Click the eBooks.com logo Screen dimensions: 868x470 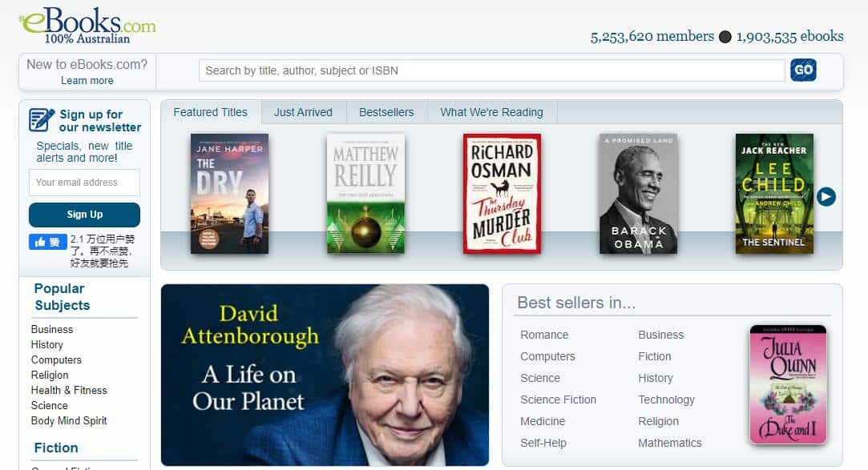[87, 26]
